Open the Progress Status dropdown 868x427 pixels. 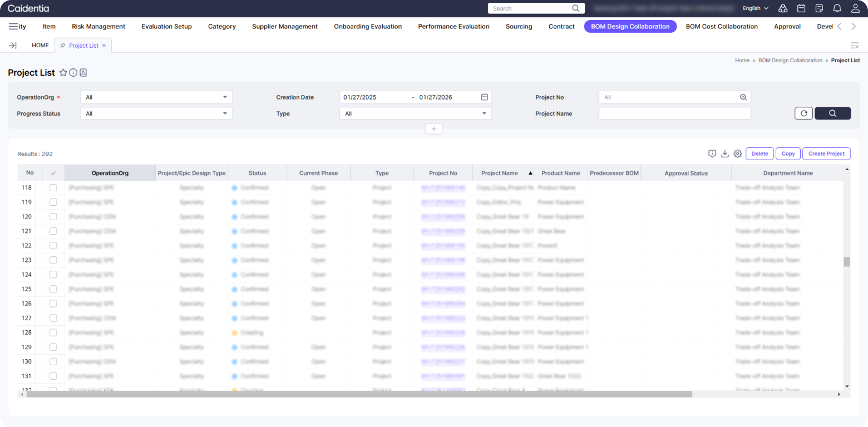[156, 113]
